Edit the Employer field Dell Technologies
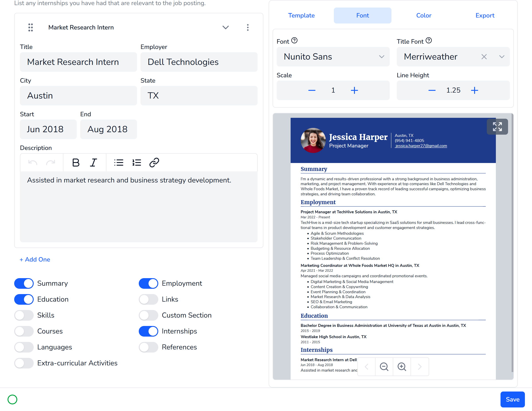 point(199,62)
